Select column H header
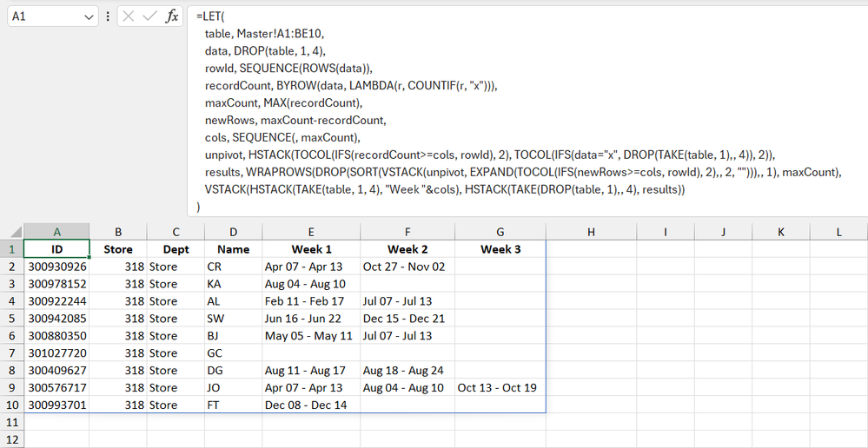This screenshot has width=868, height=448. tap(591, 233)
